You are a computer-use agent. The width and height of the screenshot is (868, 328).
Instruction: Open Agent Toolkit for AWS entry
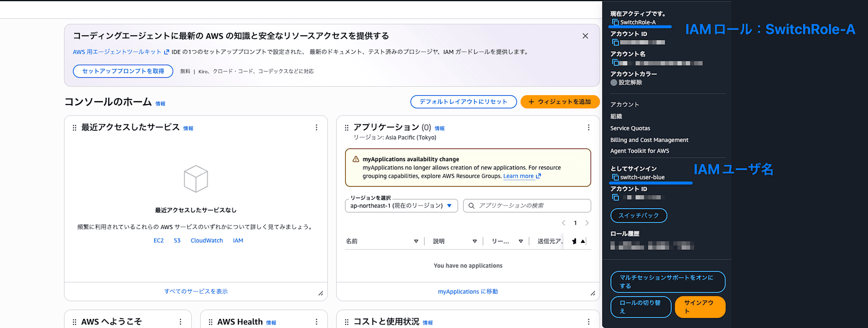640,151
